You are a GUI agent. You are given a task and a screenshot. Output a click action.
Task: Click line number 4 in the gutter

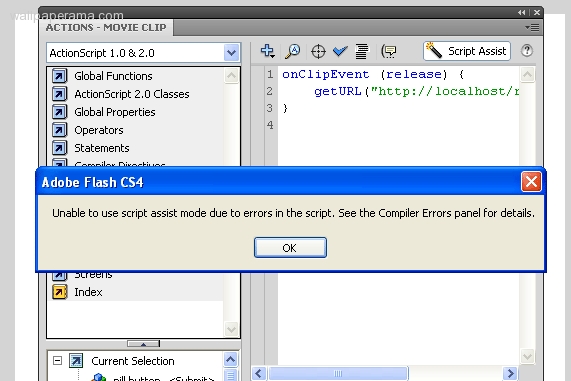270,125
